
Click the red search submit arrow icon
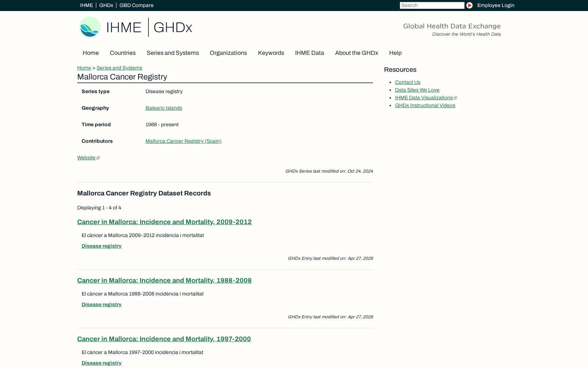[x=469, y=5]
